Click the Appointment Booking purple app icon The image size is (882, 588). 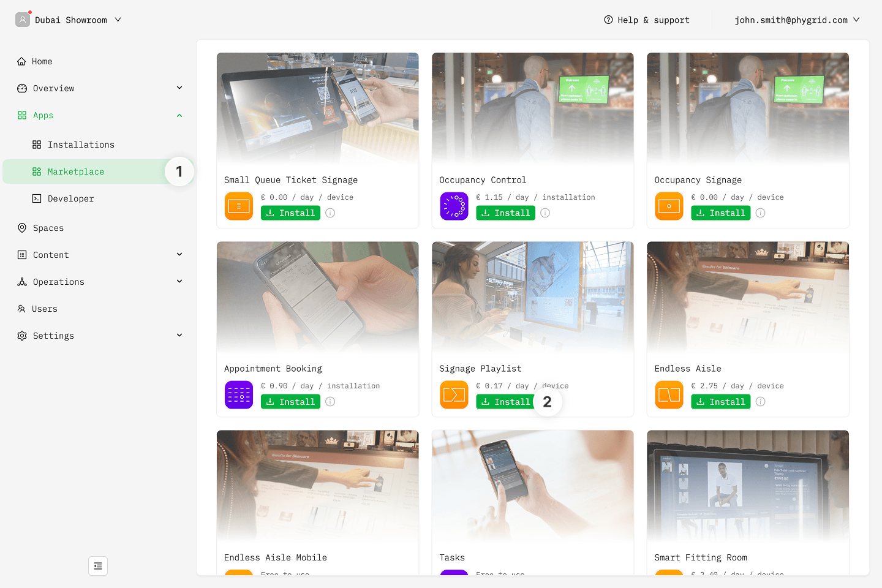click(238, 394)
